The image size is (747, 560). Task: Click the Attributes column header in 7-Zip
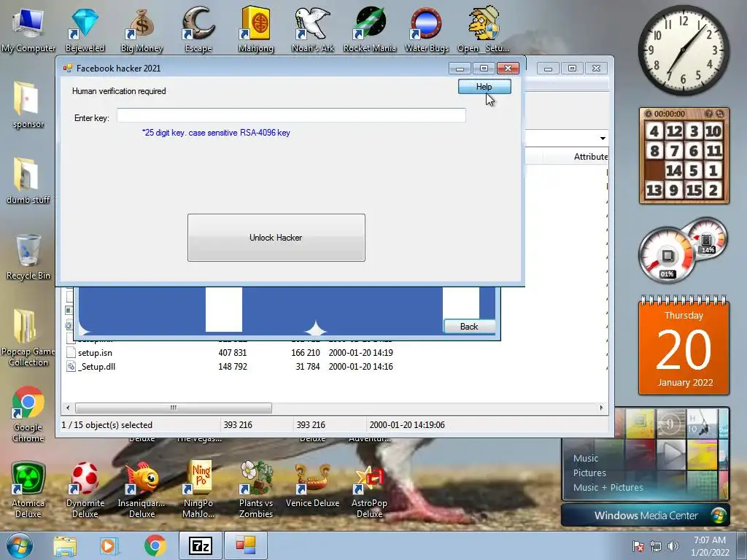coord(591,156)
